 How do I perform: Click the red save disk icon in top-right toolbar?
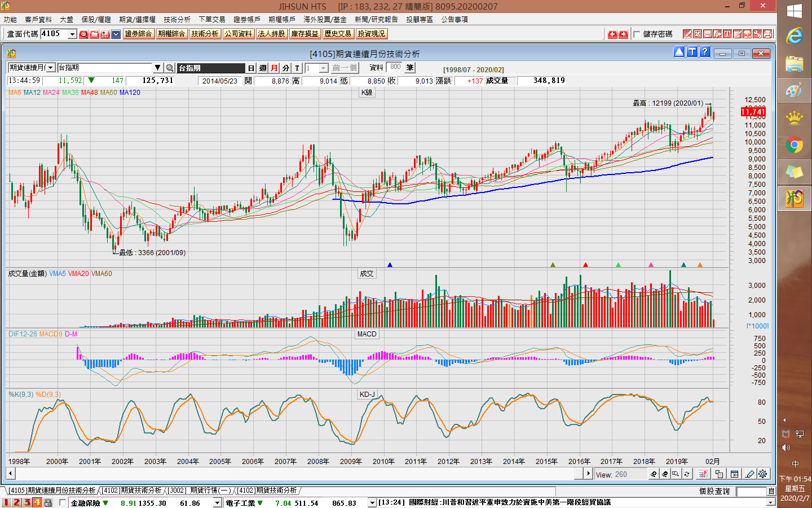(708, 34)
